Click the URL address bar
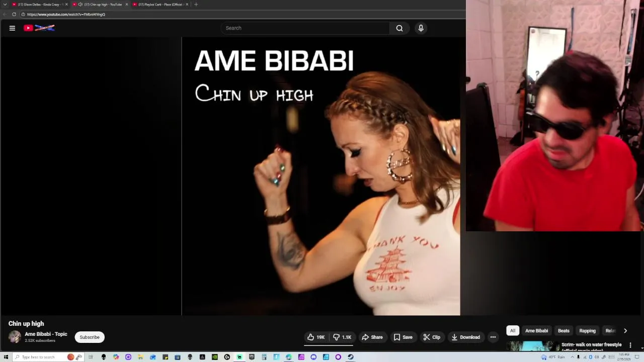The height and width of the screenshot is (362, 644). [242, 15]
